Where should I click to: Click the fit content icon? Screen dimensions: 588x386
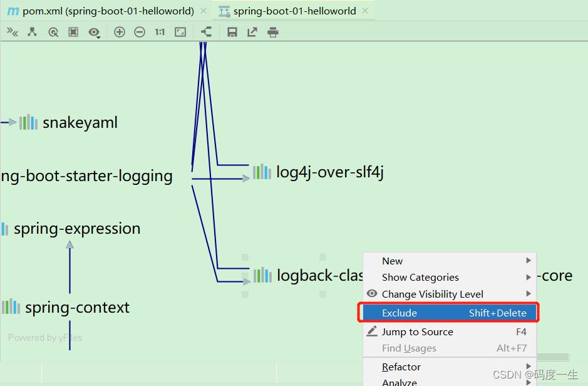pos(180,32)
